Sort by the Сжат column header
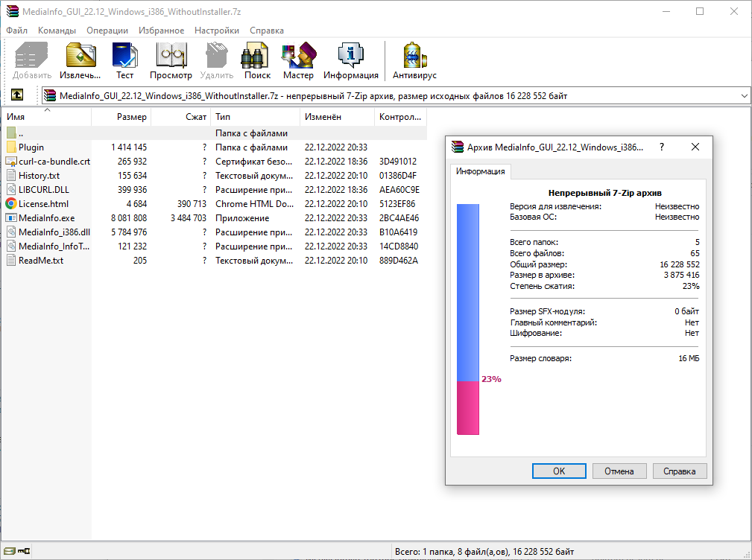The height and width of the screenshot is (560, 752). pyautogui.click(x=181, y=117)
